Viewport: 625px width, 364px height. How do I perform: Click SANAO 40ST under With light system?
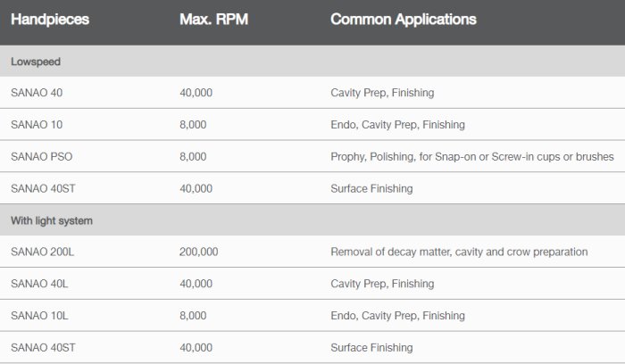coord(42,348)
